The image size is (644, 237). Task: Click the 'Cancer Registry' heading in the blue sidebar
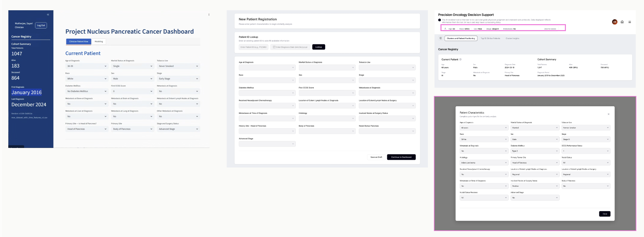21,36
